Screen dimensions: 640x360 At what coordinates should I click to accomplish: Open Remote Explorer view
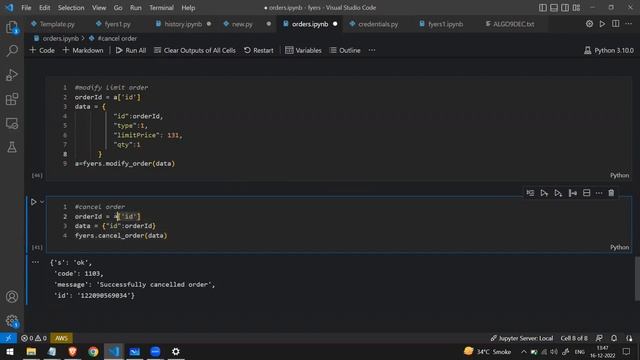point(12,123)
